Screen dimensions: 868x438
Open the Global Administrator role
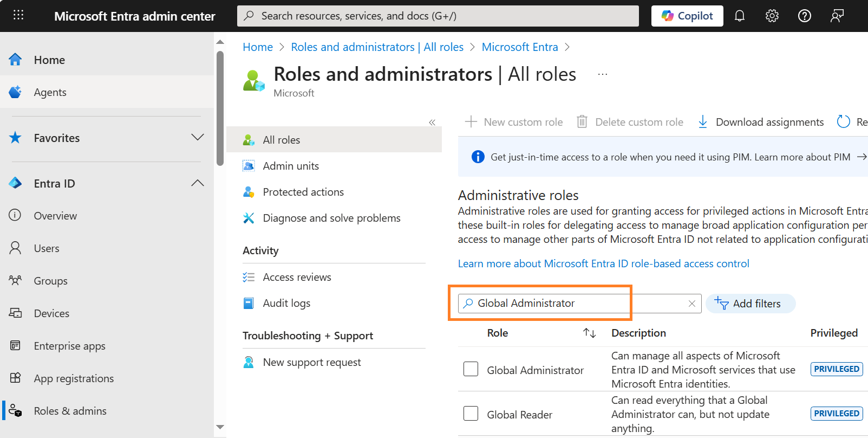tap(536, 370)
